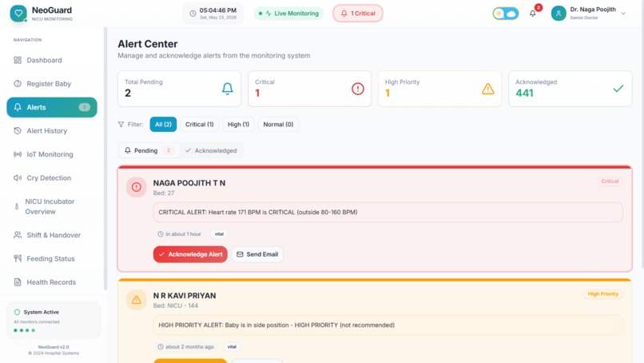644x363 pixels.
Task: Click the red badge on the notification bell
Action: point(539,7)
